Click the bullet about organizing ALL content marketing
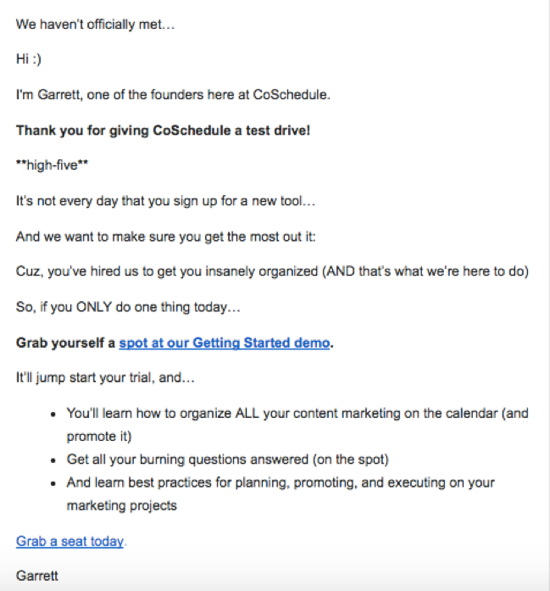 (297, 413)
